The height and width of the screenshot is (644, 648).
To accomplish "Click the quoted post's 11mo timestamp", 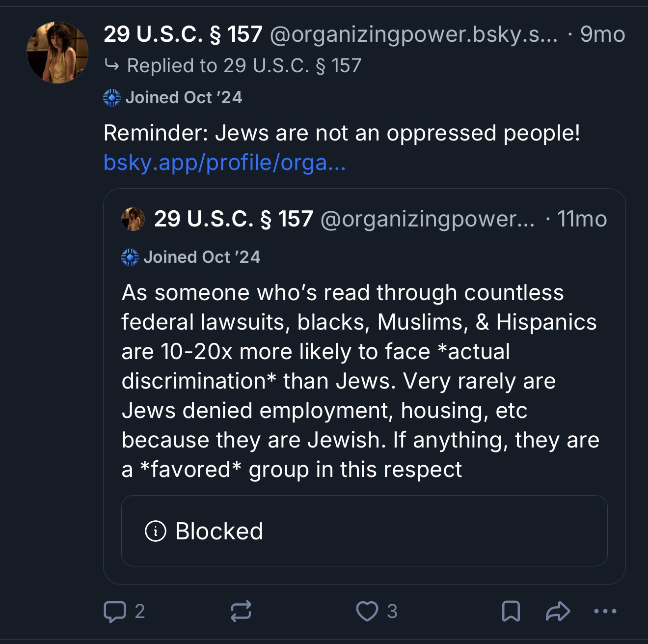I will (x=582, y=219).
